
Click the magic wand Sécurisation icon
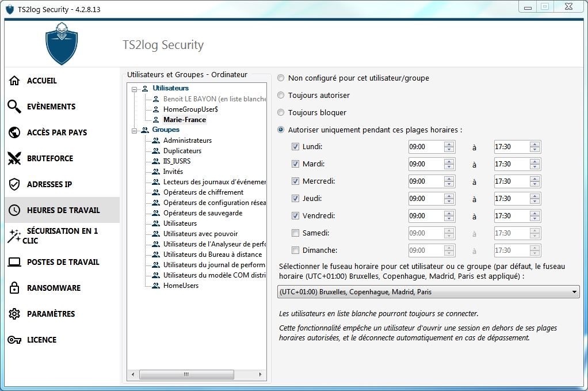click(14, 236)
